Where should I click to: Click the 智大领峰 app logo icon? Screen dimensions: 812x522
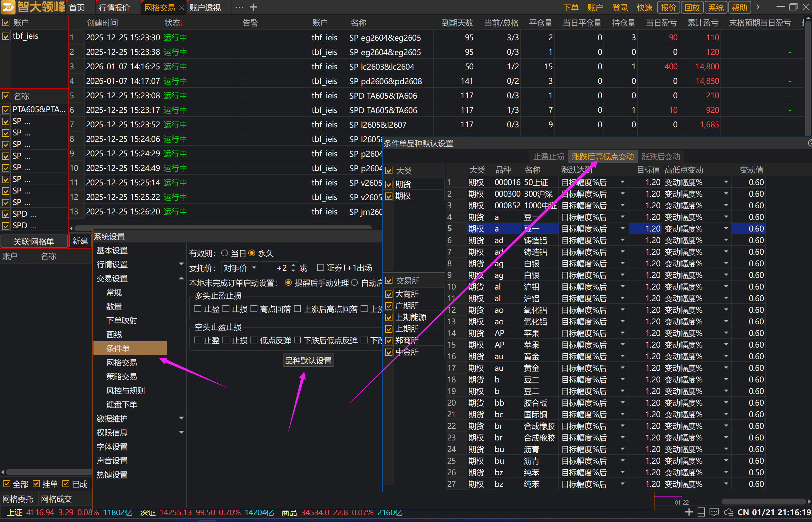coord(8,7)
